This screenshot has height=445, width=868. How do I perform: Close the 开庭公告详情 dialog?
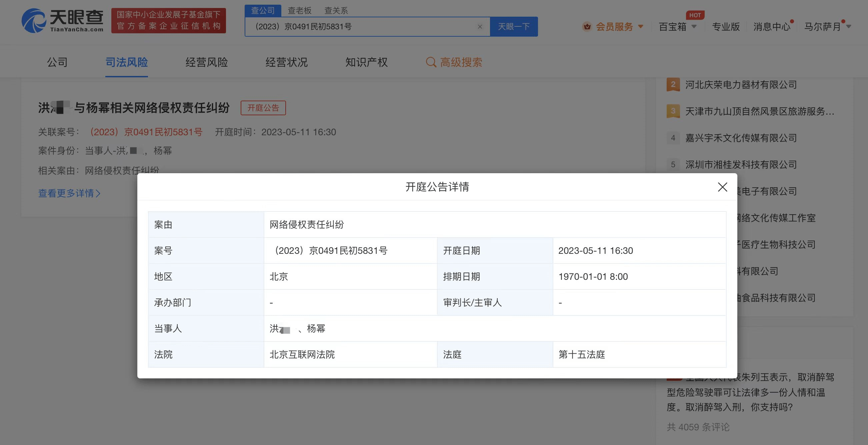pos(722,187)
